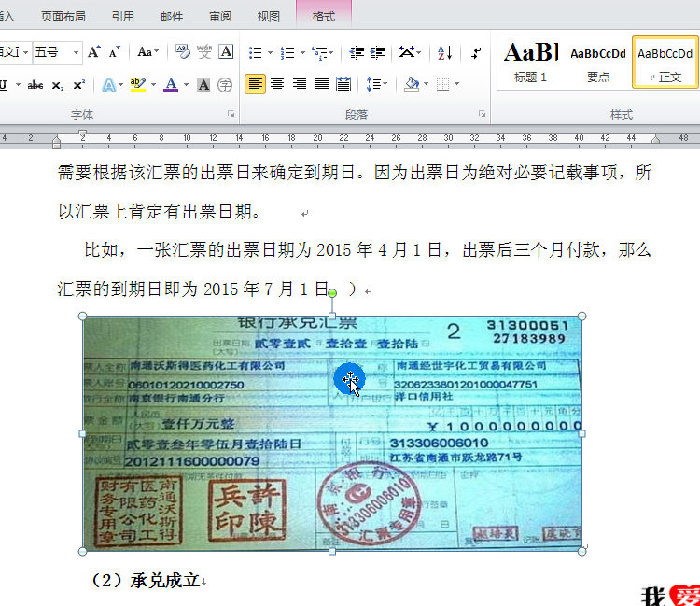This screenshot has height=606, width=700.
Task: Open the font name dropdown arrow
Action: (x=26, y=52)
